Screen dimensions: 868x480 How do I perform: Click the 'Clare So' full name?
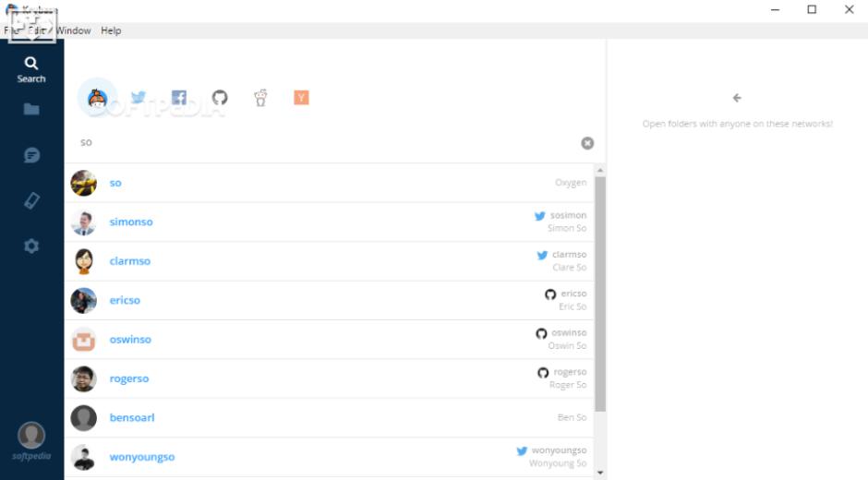tap(570, 268)
